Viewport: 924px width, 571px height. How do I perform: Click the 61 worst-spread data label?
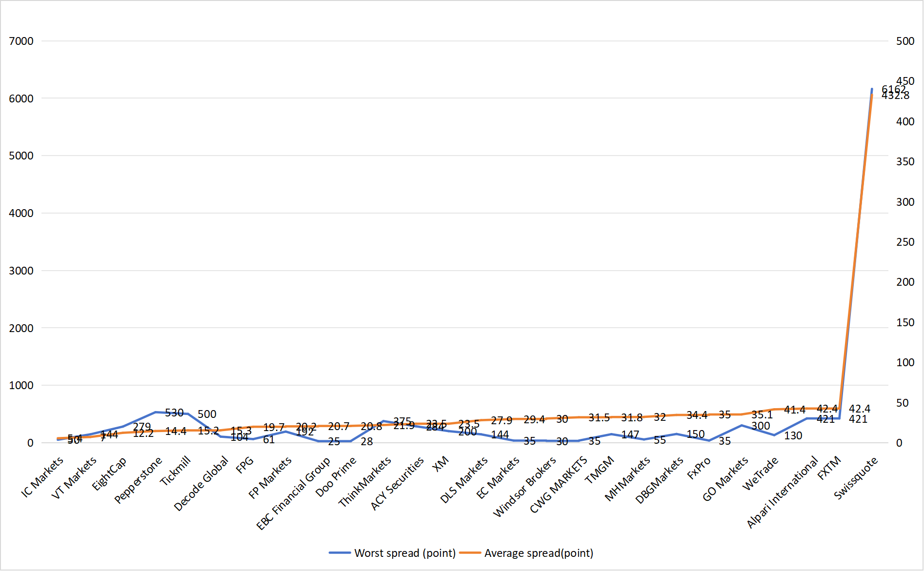click(269, 439)
